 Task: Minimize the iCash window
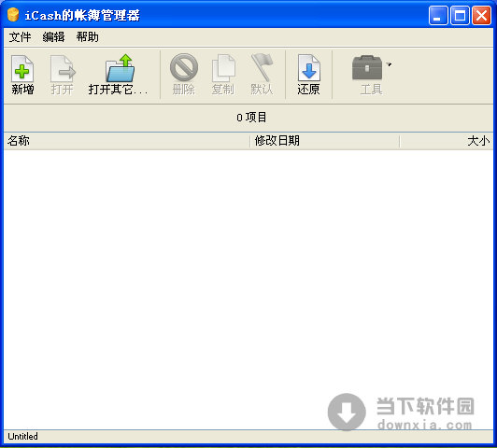[x=438, y=15]
